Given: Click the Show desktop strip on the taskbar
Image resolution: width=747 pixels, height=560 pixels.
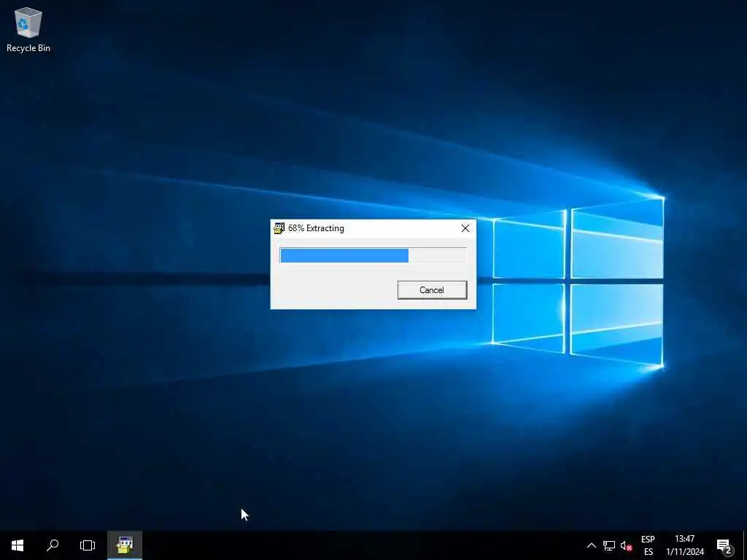Looking at the screenshot, I should 745,545.
